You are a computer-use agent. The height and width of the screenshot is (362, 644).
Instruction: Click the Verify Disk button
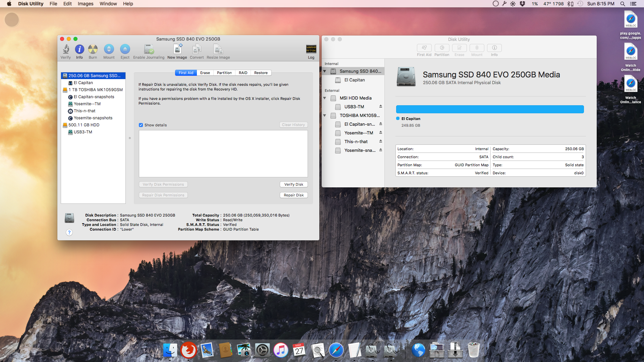click(293, 184)
